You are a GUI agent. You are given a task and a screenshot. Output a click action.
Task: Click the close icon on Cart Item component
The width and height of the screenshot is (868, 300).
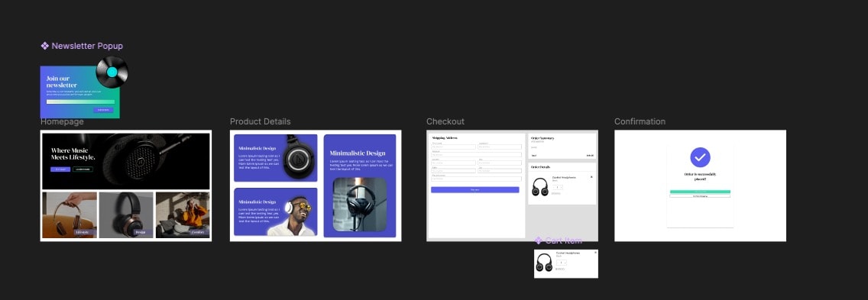click(596, 253)
